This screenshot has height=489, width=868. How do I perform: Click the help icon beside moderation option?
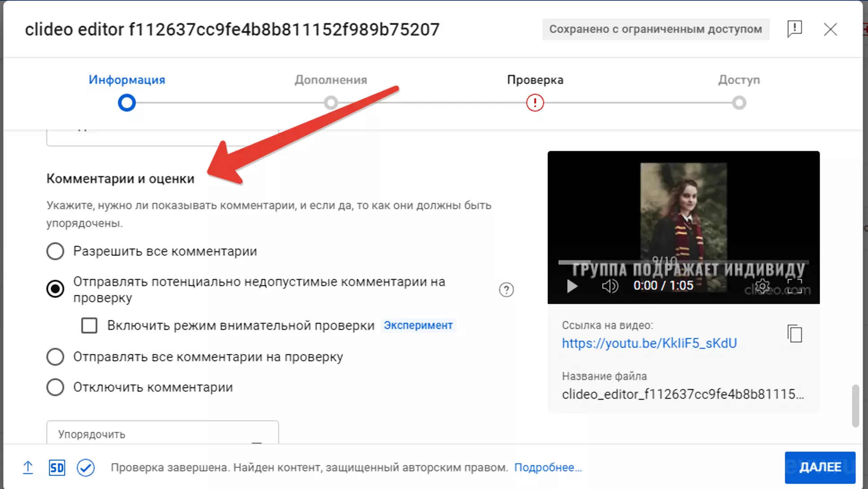point(506,290)
